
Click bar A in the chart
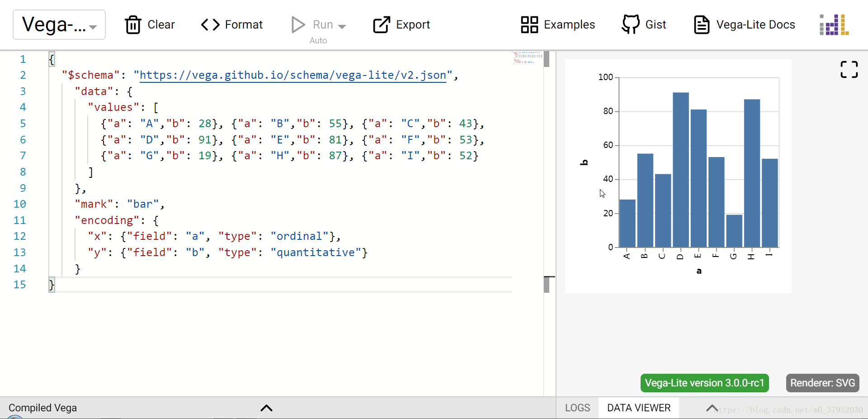[x=627, y=223]
